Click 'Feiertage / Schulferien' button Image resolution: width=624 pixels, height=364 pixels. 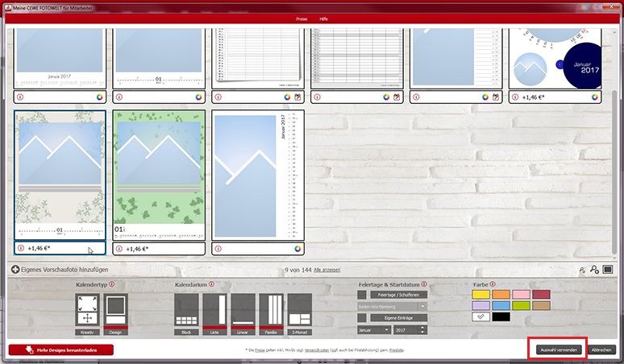tap(399, 295)
